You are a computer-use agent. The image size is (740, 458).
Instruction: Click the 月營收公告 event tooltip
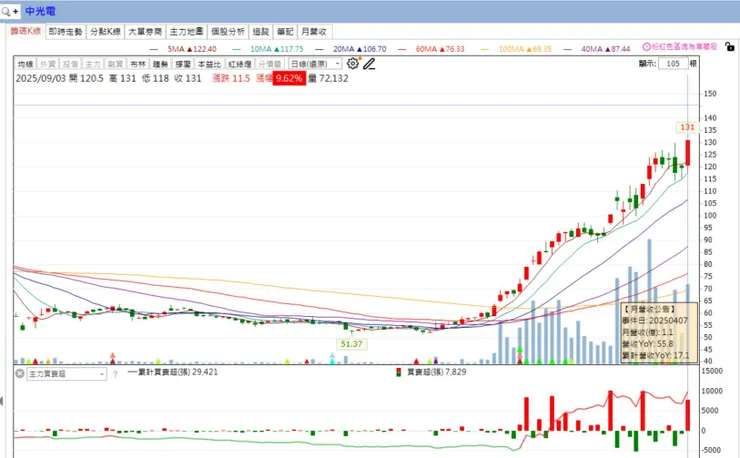[x=659, y=332]
